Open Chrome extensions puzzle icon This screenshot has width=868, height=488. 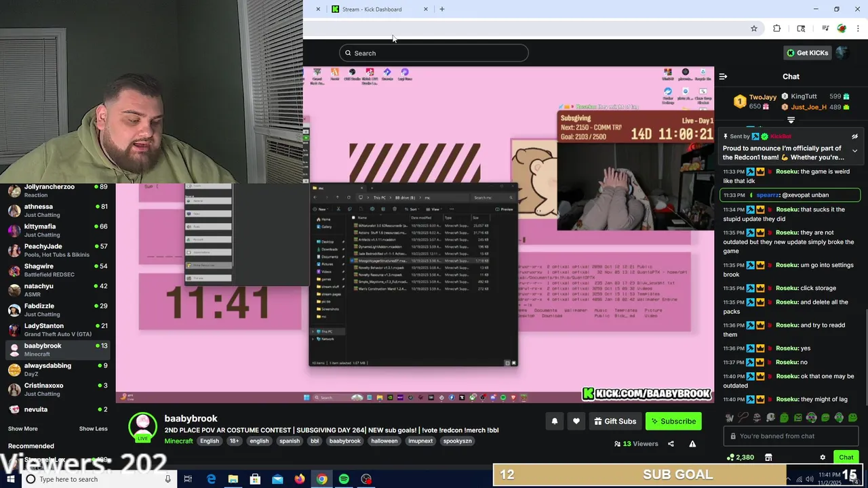pos(777,28)
